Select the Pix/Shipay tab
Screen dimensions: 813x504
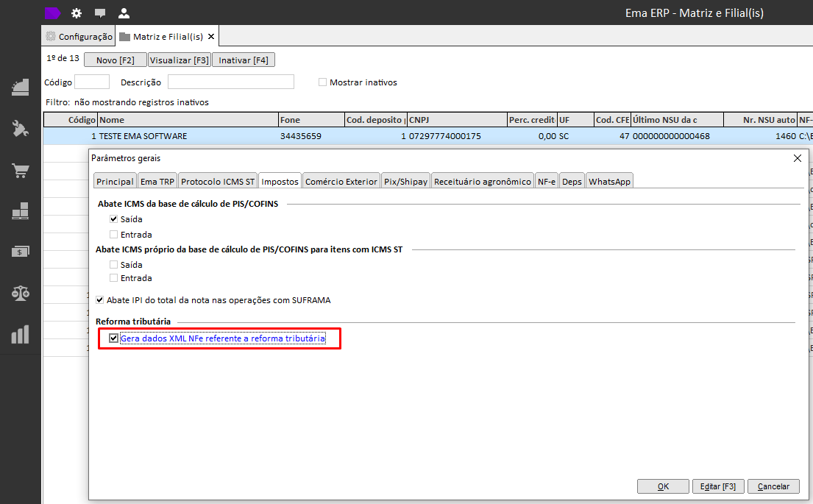click(x=405, y=182)
